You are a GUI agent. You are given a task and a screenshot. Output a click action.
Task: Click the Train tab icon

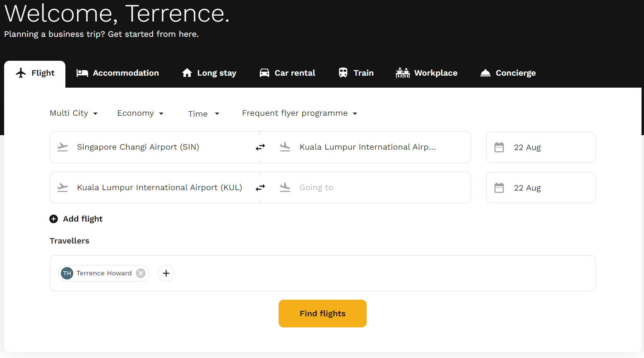[343, 73]
